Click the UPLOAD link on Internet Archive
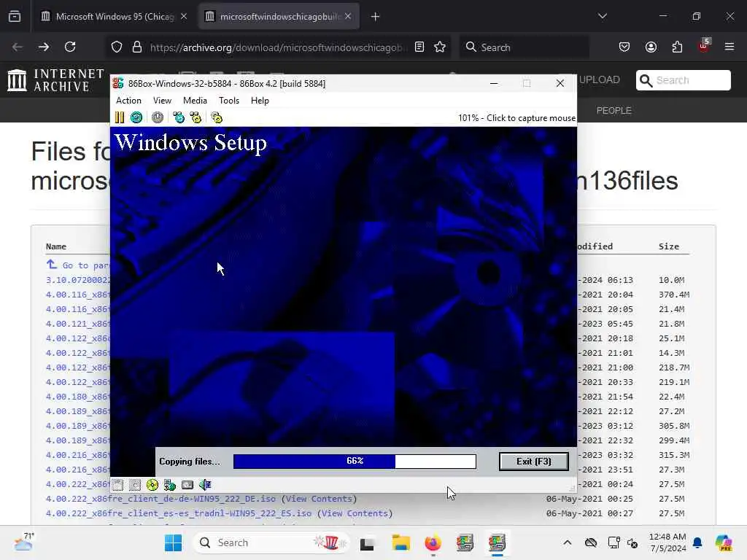 click(600, 79)
